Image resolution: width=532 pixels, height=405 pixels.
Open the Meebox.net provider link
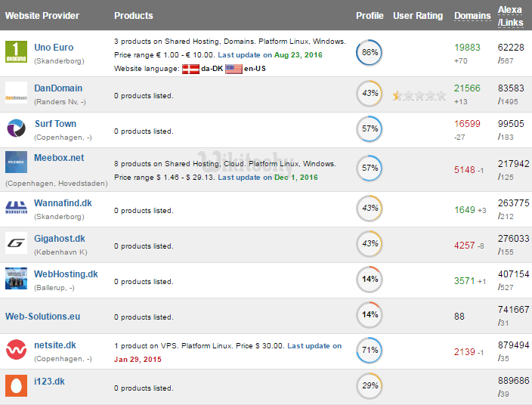(59, 158)
